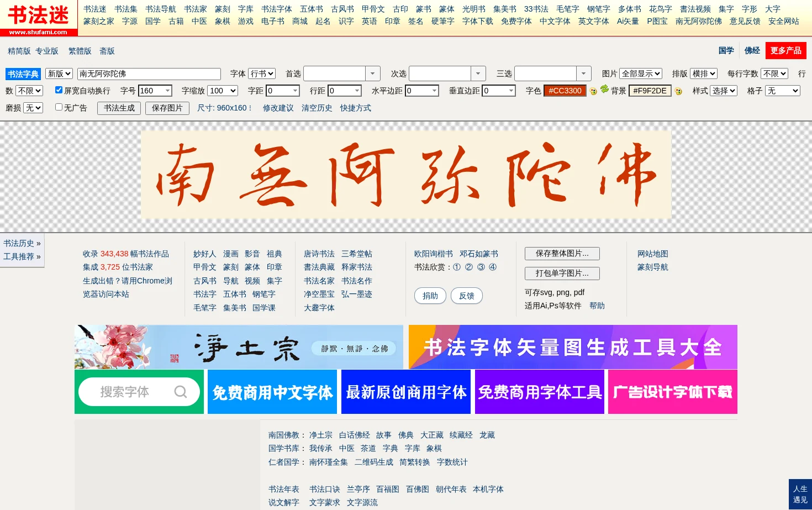Viewport: 812px width, 510px height.
Task: Click the #CC3300 font color field
Action: (x=565, y=91)
